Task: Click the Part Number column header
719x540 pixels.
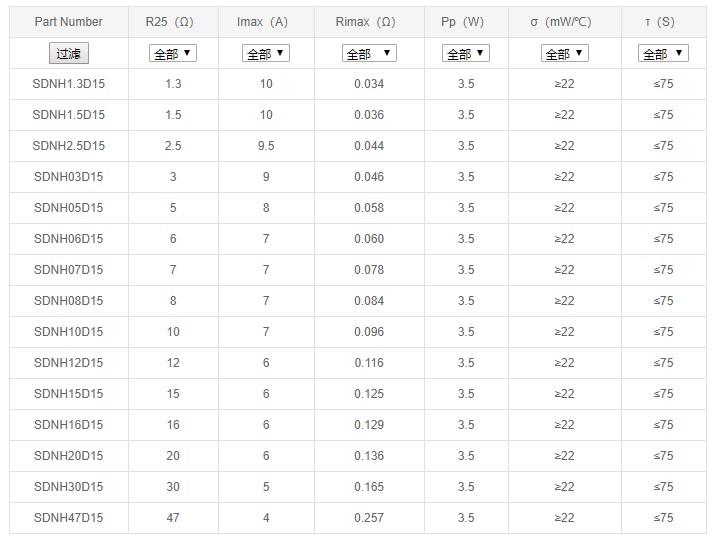Action: coord(68,22)
